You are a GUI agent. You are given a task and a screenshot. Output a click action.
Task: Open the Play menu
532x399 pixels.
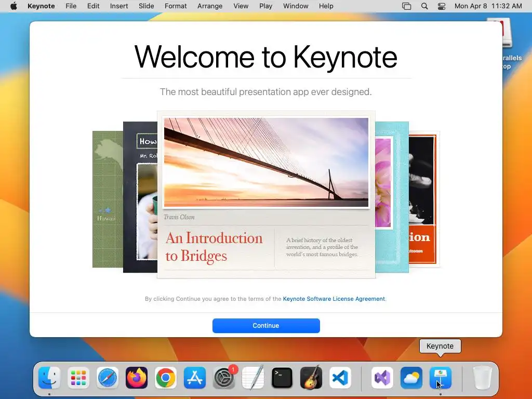point(265,6)
